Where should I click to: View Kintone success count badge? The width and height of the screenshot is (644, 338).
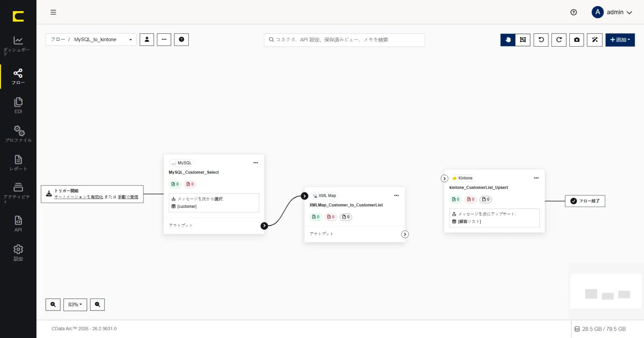[x=455, y=200]
